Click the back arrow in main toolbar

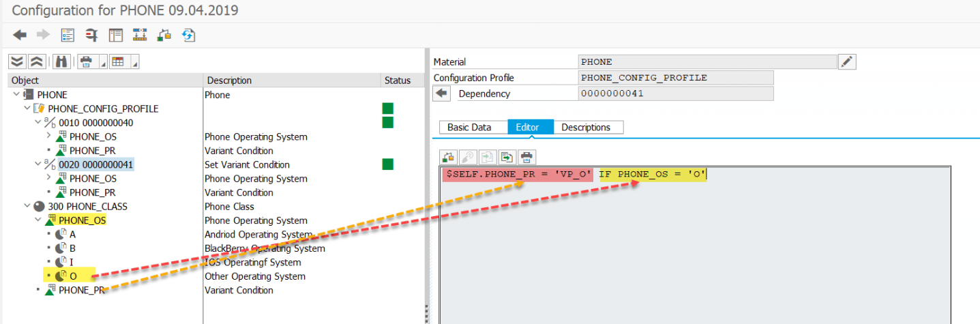[x=19, y=35]
